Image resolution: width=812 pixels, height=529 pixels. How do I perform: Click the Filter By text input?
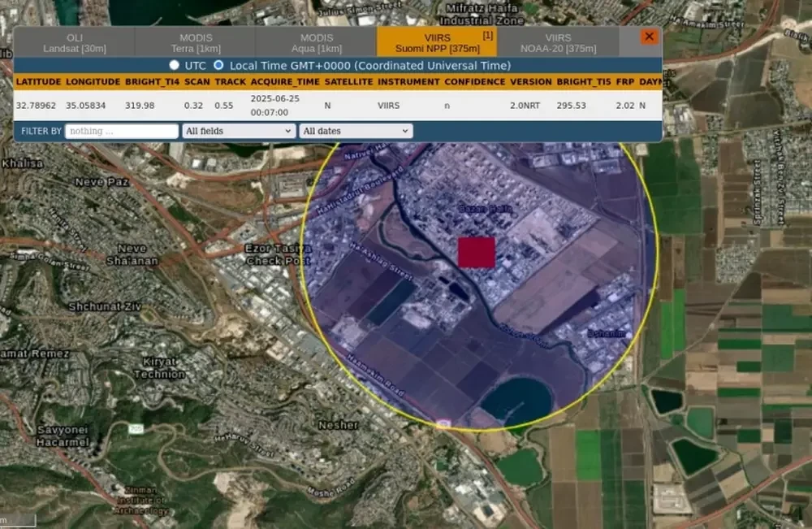point(122,131)
